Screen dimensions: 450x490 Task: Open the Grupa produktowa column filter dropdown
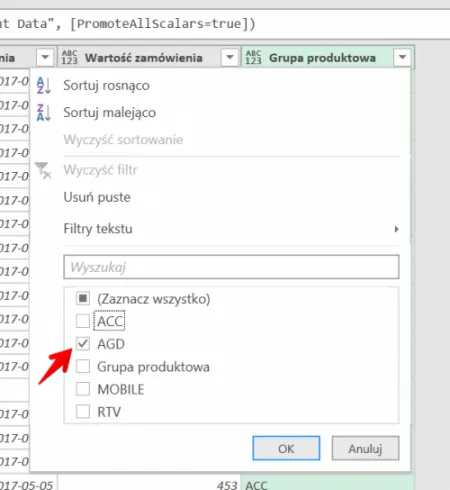tap(402, 57)
